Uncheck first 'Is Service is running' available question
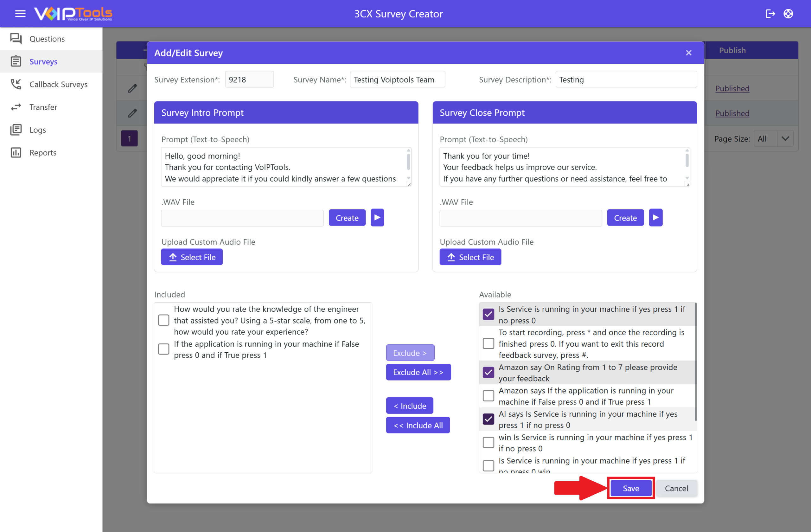This screenshot has width=811, height=532. point(488,314)
